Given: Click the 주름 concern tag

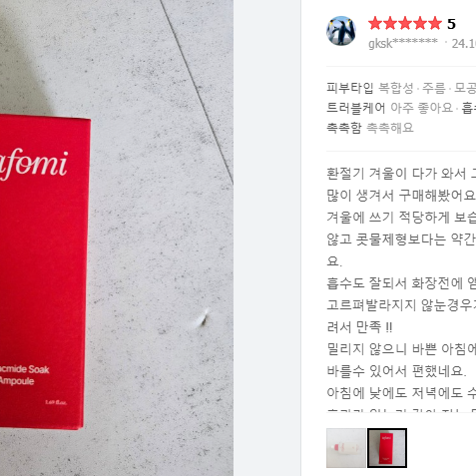Looking at the screenshot, I should tap(434, 88).
